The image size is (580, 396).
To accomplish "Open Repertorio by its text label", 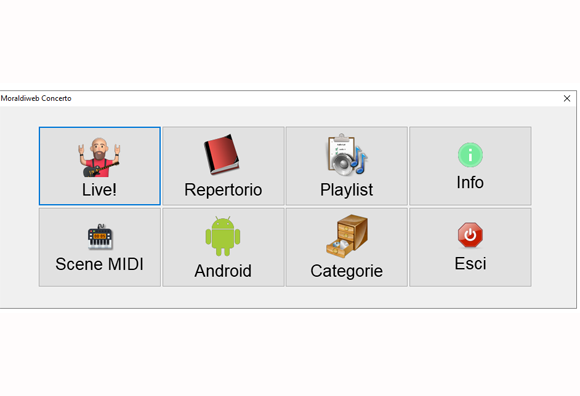I will [x=223, y=190].
